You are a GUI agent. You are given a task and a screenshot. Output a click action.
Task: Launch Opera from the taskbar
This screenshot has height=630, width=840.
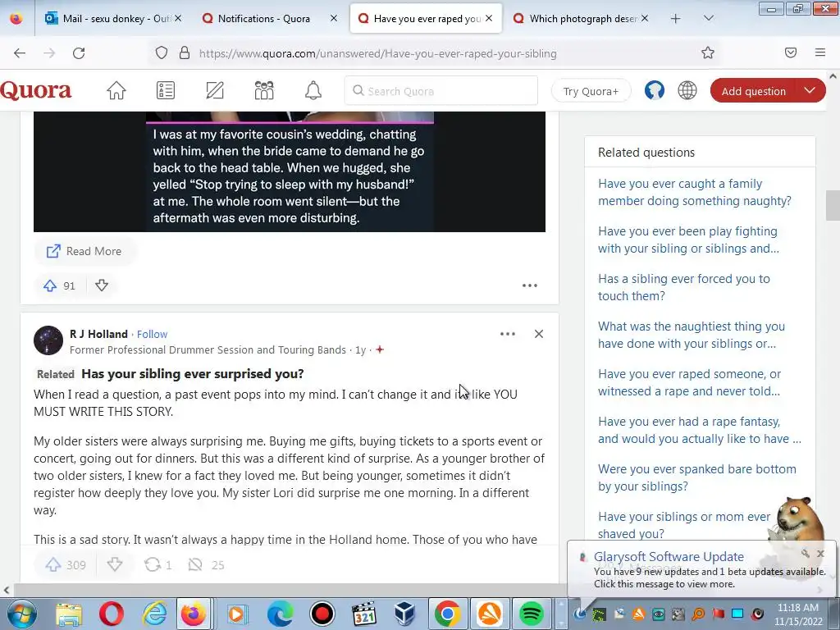(111, 614)
